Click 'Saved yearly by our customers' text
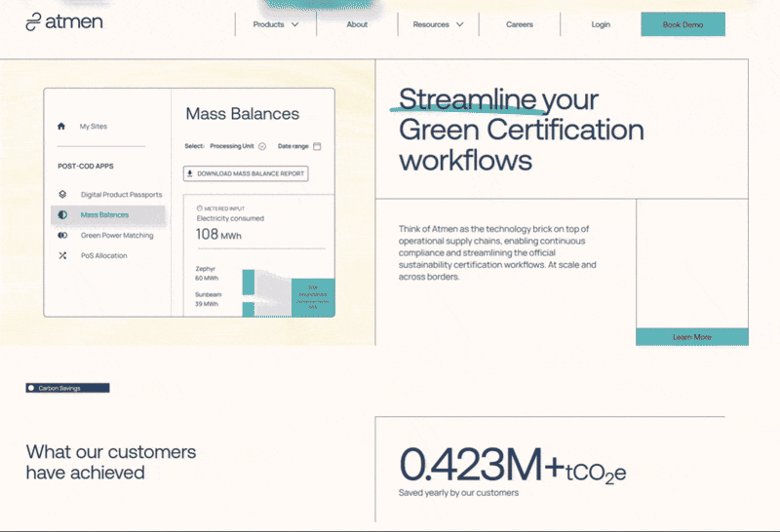Viewport: 780px width, 532px height. pyautogui.click(x=458, y=493)
